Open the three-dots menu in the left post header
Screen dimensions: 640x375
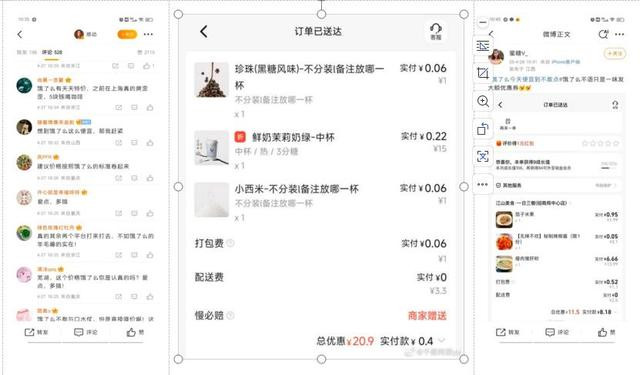(148, 34)
